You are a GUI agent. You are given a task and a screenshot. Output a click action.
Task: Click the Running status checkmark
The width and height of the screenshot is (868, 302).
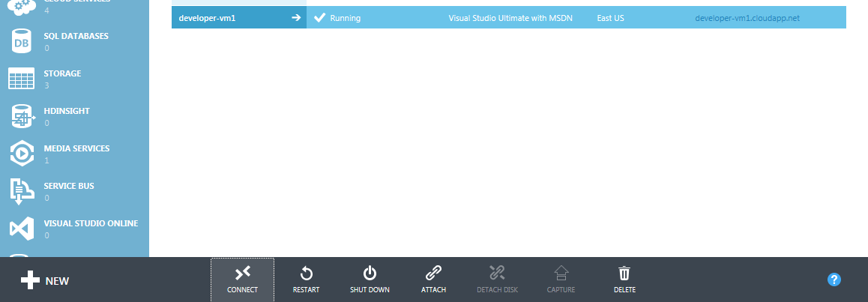click(319, 18)
